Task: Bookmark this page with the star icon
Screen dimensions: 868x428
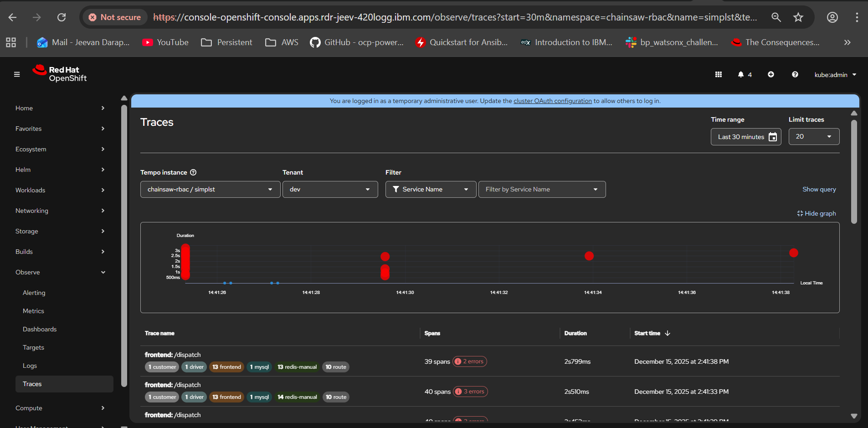Action: click(798, 17)
